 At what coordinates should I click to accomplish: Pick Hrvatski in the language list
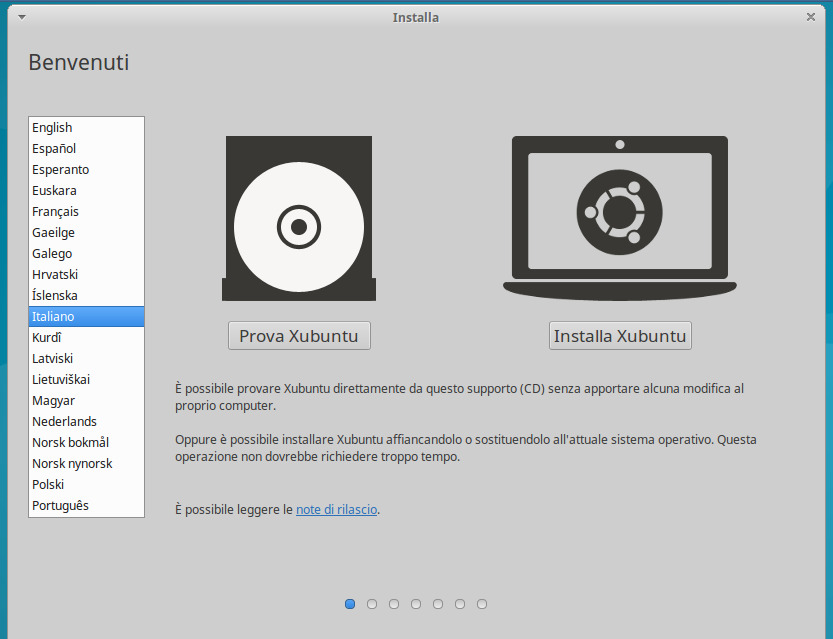coord(86,275)
